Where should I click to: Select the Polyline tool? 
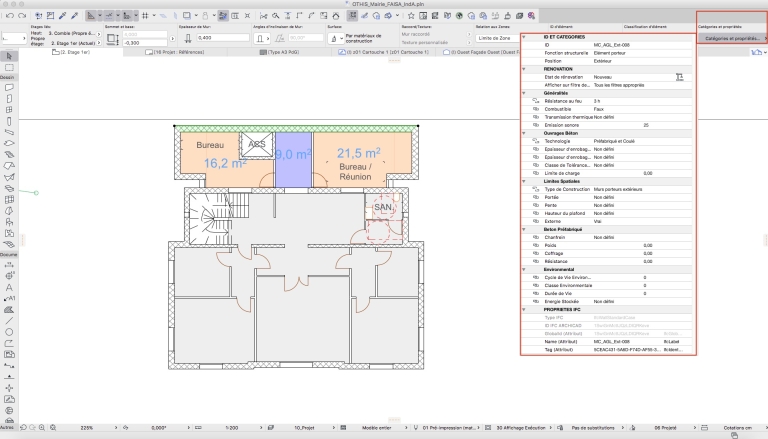pos(9,343)
